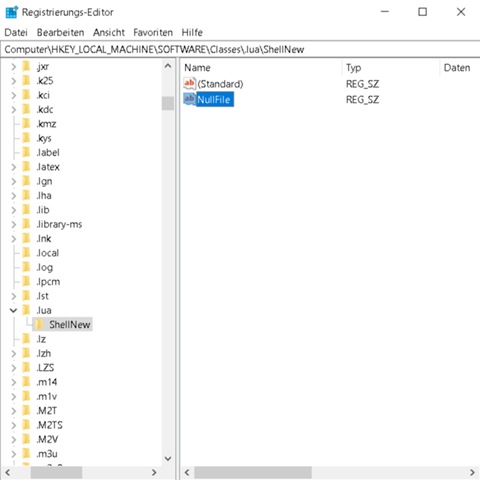This screenshot has width=480, height=480.
Task: Expand the .library-ms key
Action: [14, 224]
